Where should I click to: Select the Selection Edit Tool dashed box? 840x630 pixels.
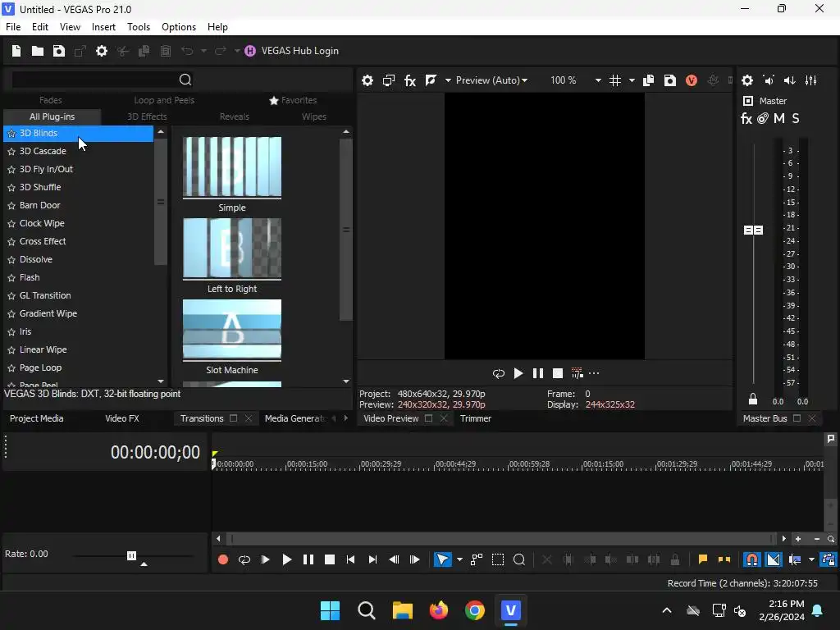click(x=498, y=559)
